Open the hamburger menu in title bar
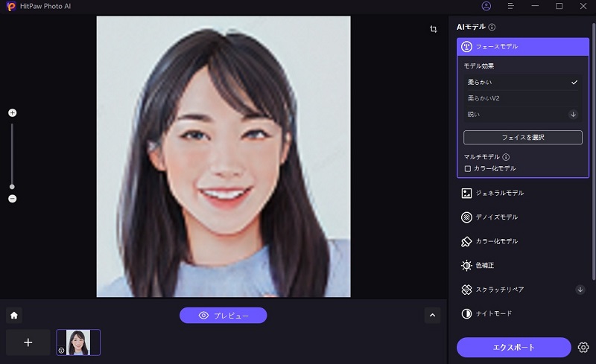The image size is (596, 364). pyautogui.click(x=510, y=6)
